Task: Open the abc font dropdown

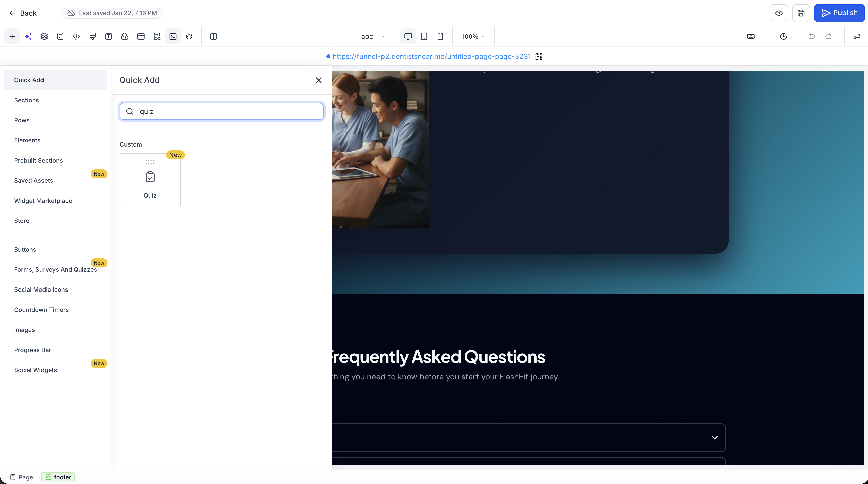Action: pos(374,36)
